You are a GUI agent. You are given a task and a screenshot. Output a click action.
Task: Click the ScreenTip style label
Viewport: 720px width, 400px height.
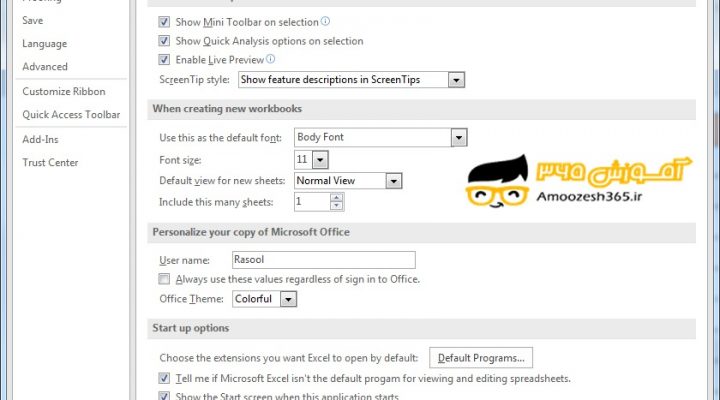(194, 79)
